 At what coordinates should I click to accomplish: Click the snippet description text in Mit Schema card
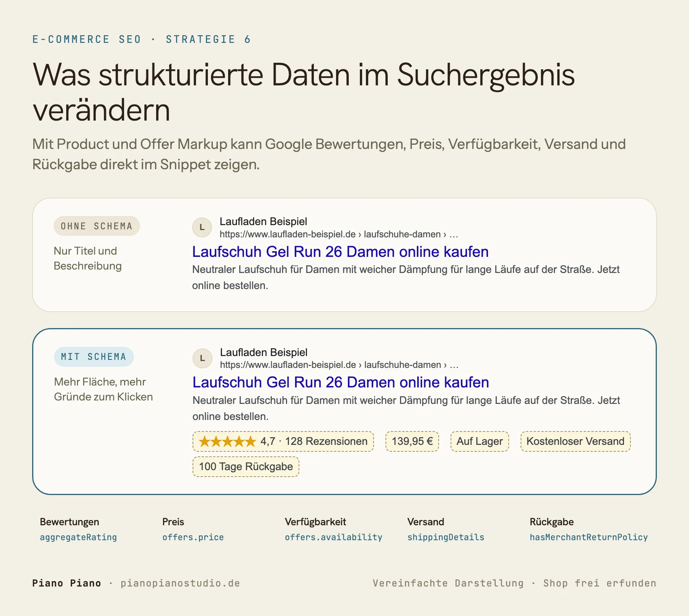(x=406, y=408)
